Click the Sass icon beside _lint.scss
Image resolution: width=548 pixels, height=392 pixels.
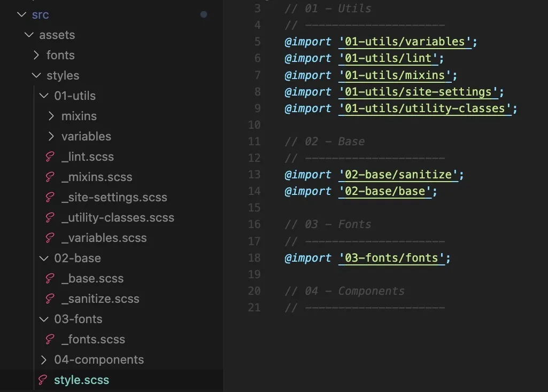(x=50, y=157)
